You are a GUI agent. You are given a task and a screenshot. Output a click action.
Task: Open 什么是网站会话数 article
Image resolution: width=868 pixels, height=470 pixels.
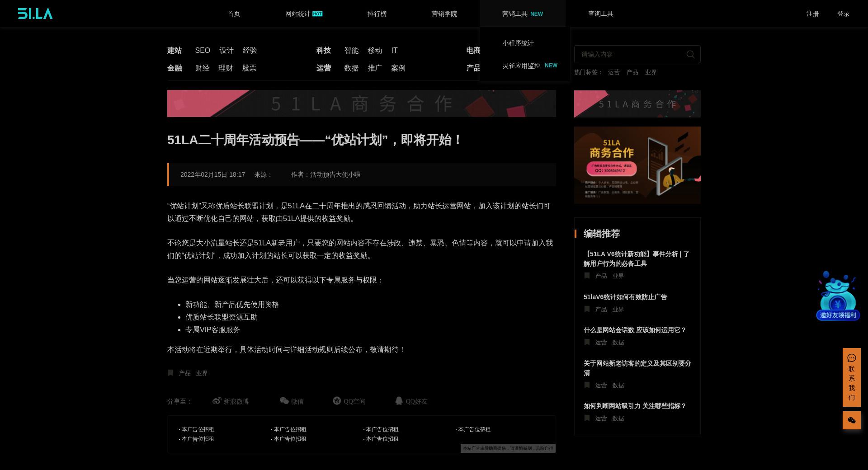[635, 330]
